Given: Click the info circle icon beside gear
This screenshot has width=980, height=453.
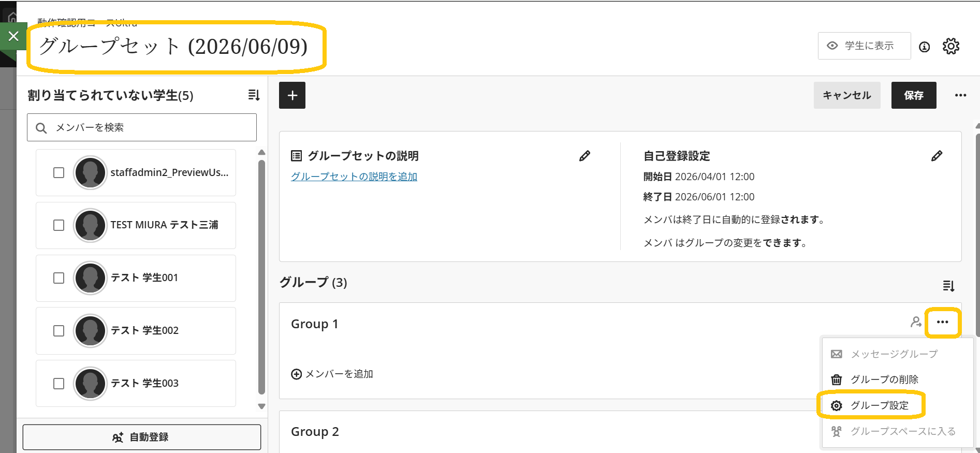Looking at the screenshot, I should [925, 47].
